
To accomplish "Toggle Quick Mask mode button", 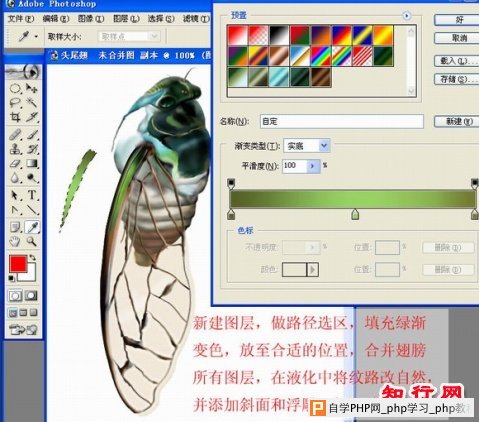I will click(31, 295).
